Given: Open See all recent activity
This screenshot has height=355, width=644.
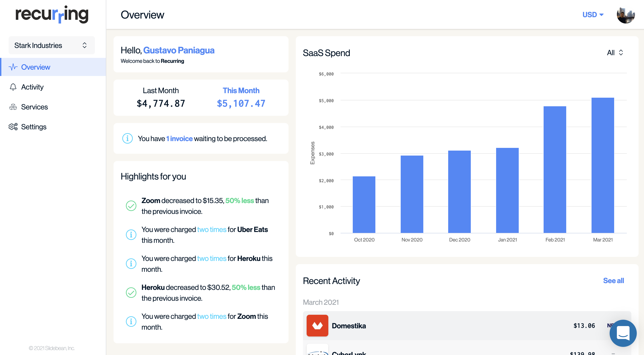Looking at the screenshot, I should [x=613, y=281].
